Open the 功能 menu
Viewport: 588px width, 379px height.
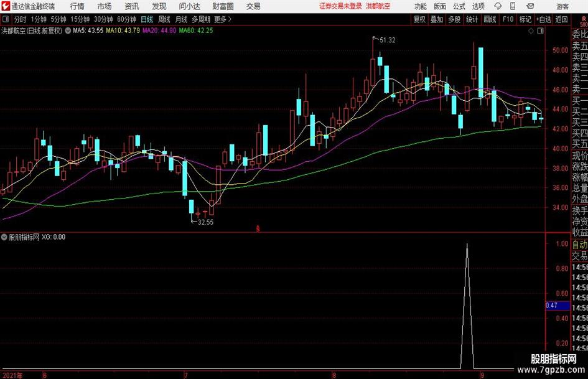click(x=421, y=6)
